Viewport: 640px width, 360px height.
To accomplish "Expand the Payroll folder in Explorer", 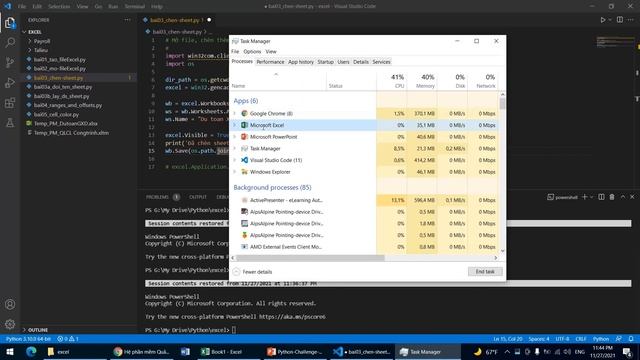I will tap(30, 41).
